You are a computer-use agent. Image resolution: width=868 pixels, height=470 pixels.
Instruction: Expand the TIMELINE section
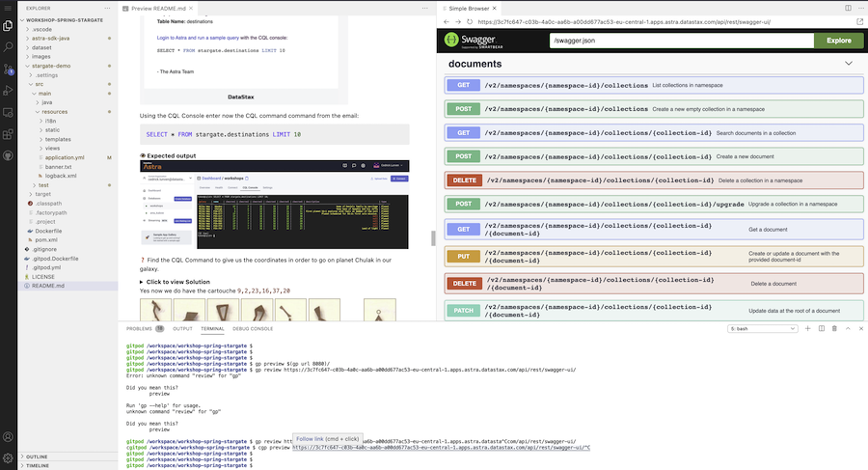(x=37, y=465)
